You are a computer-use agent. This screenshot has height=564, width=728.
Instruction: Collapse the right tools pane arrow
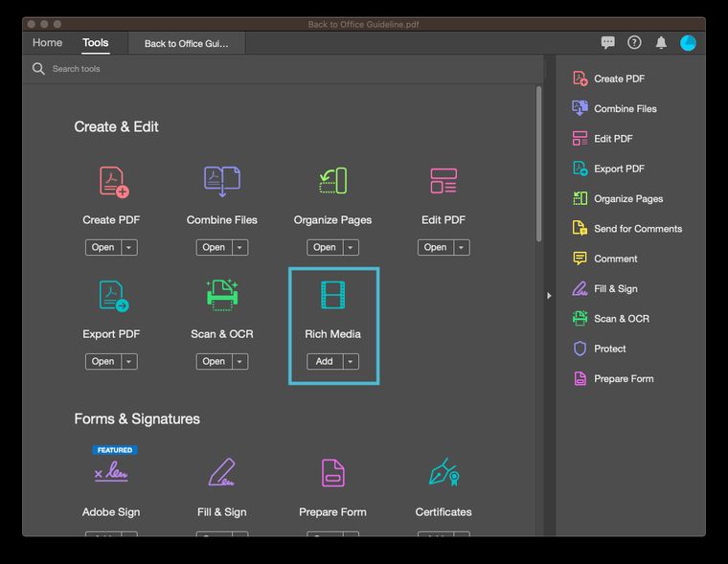(x=549, y=296)
